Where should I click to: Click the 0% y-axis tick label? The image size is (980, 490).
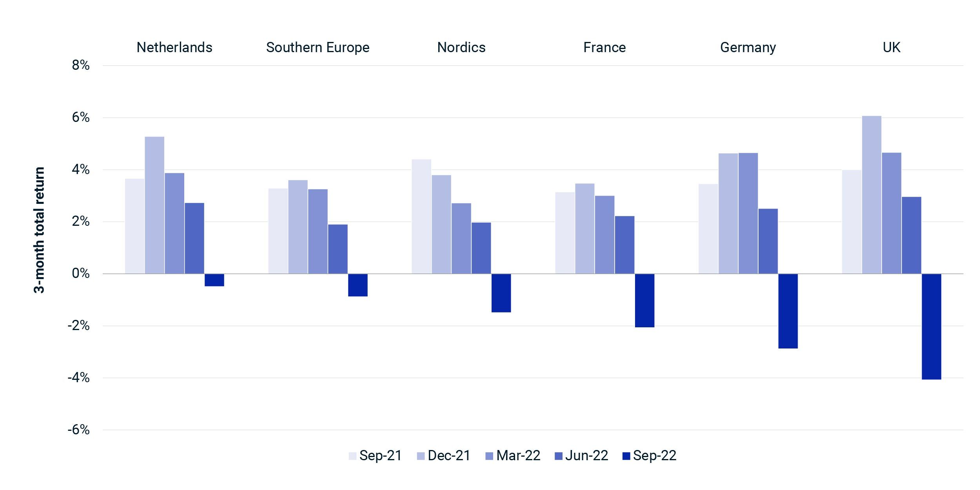pos(81,274)
